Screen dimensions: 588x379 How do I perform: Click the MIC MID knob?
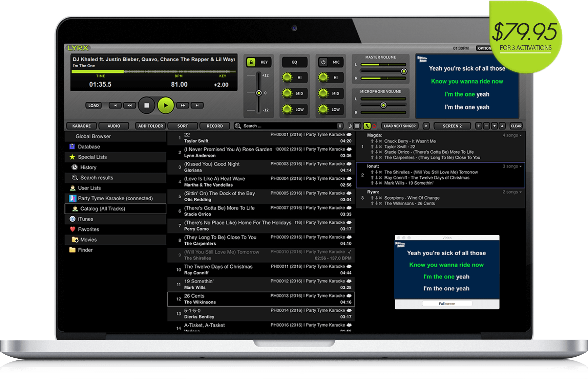point(323,93)
